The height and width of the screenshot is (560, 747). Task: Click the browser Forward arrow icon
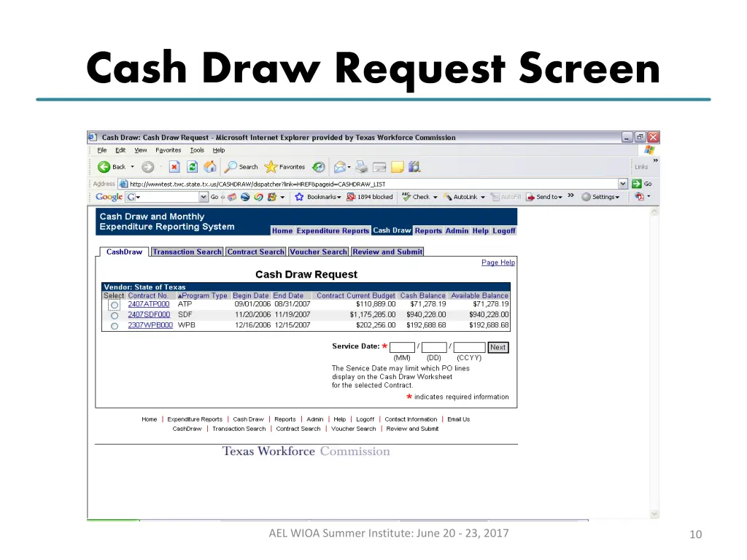point(147,167)
